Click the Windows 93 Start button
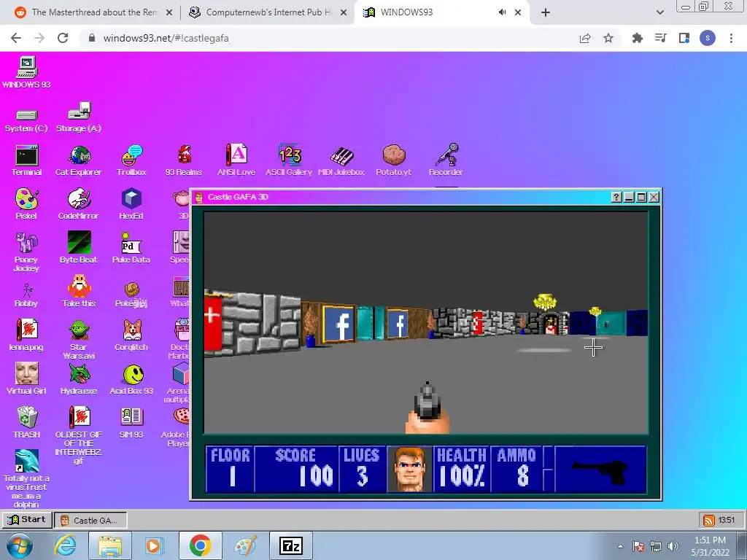 [26, 519]
